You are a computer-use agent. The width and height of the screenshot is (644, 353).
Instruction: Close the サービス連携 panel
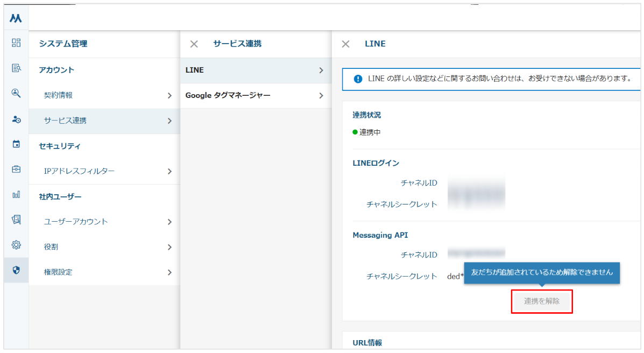pos(194,44)
